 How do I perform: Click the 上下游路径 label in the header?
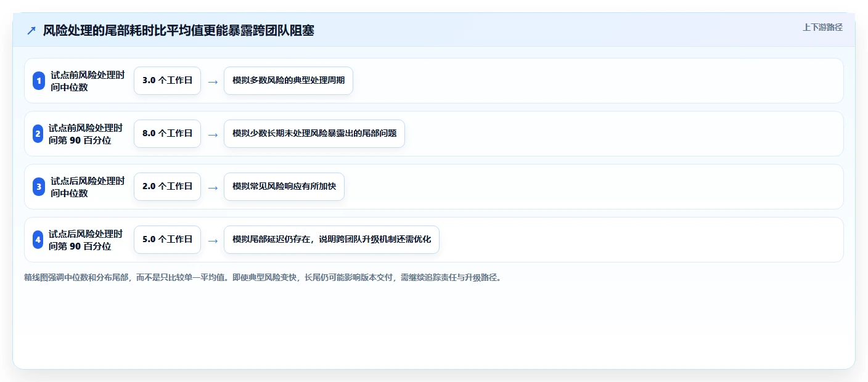(x=822, y=27)
